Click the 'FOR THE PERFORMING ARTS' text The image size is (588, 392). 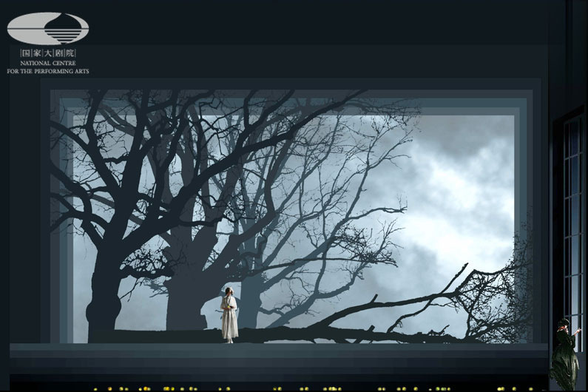click(48, 71)
